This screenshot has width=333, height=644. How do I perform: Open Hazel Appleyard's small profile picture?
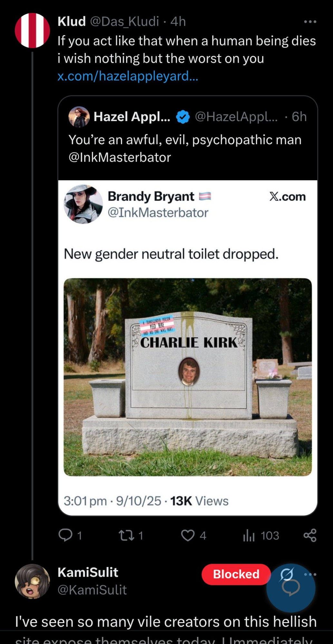[79, 117]
